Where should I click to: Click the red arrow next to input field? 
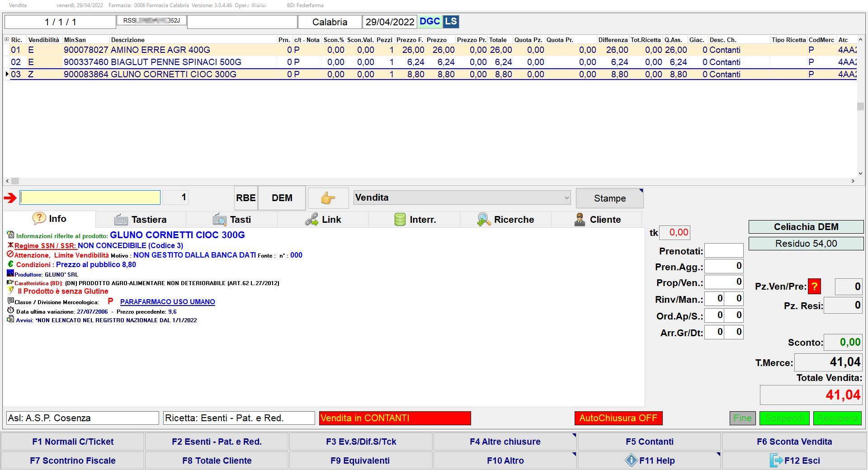(x=10, y=197)
